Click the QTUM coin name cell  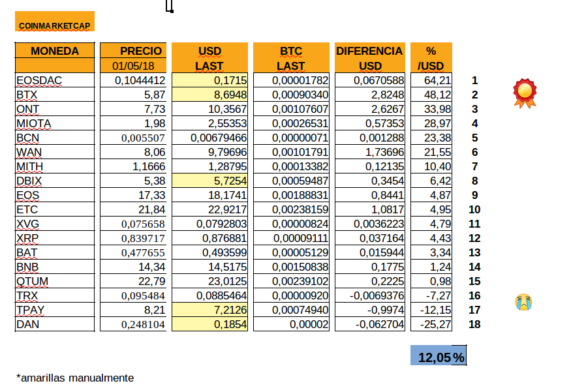point(55,281)
